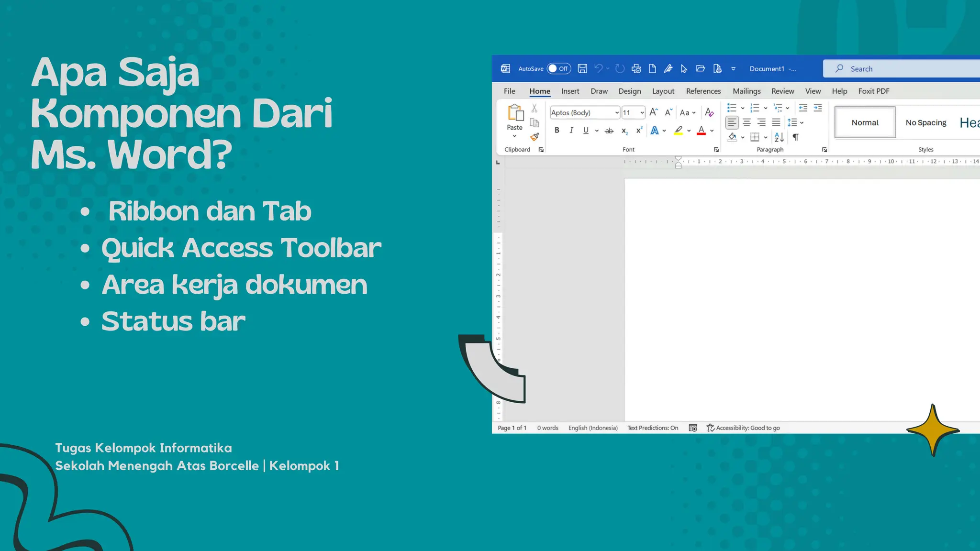Open the File tab

tap(509, 91)
